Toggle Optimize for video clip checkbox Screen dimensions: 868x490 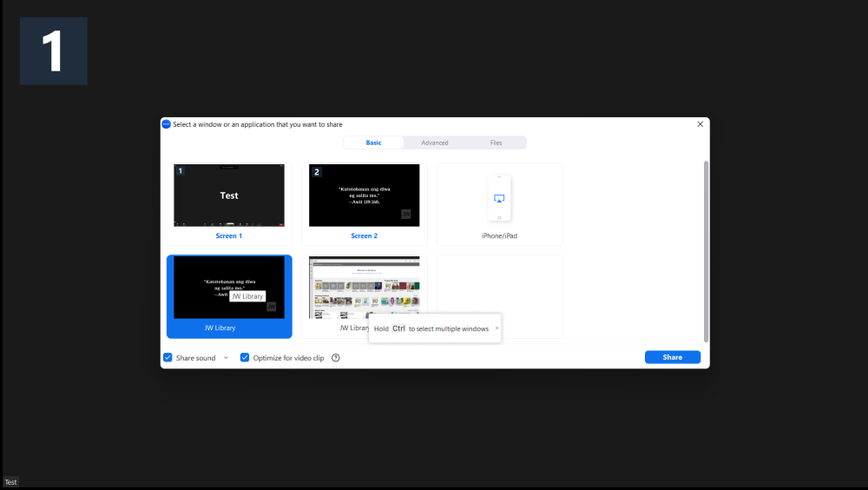245,358
